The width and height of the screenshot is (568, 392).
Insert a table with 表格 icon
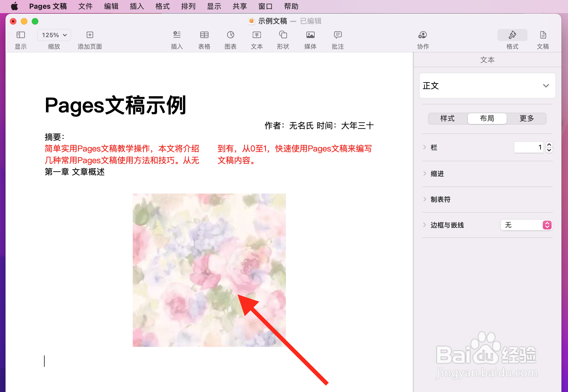coord(204,35)
